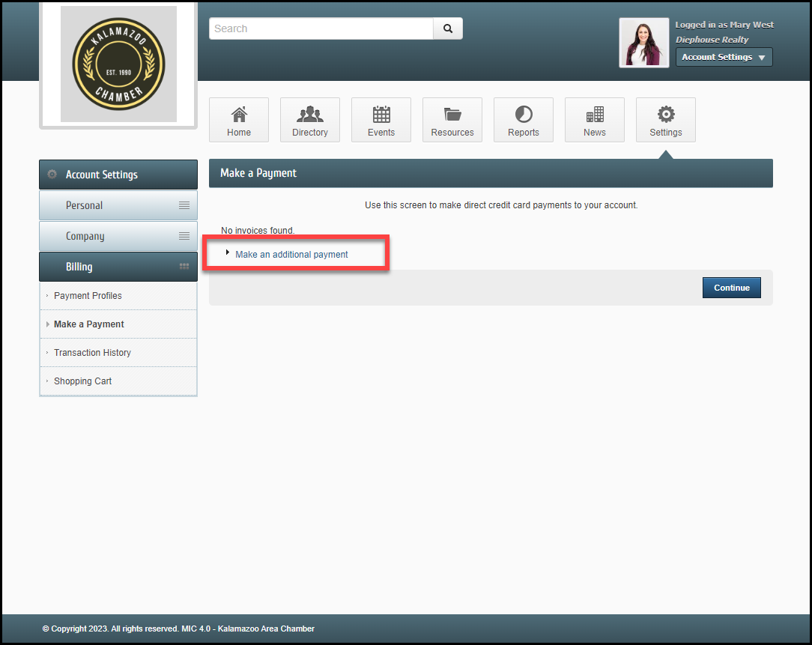Click the Personal section lines icon
This screenshot has width=812, height=645.
click(184, 205)
